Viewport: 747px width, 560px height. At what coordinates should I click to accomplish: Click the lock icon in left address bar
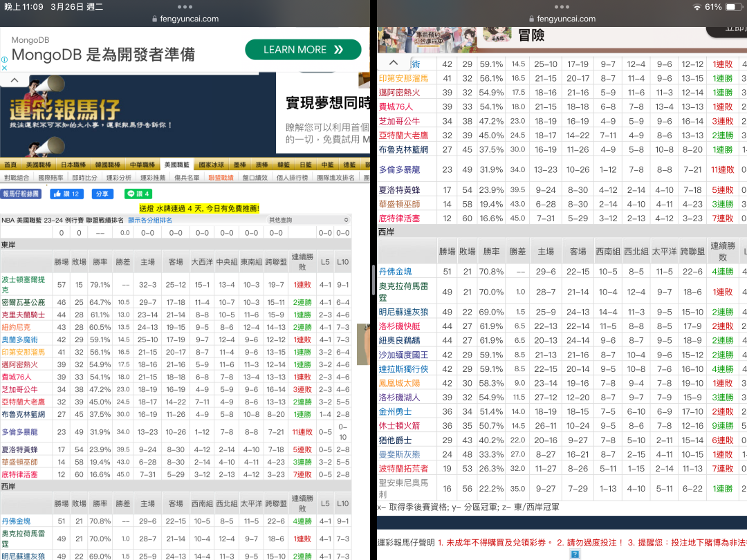(x=154, y=19)
